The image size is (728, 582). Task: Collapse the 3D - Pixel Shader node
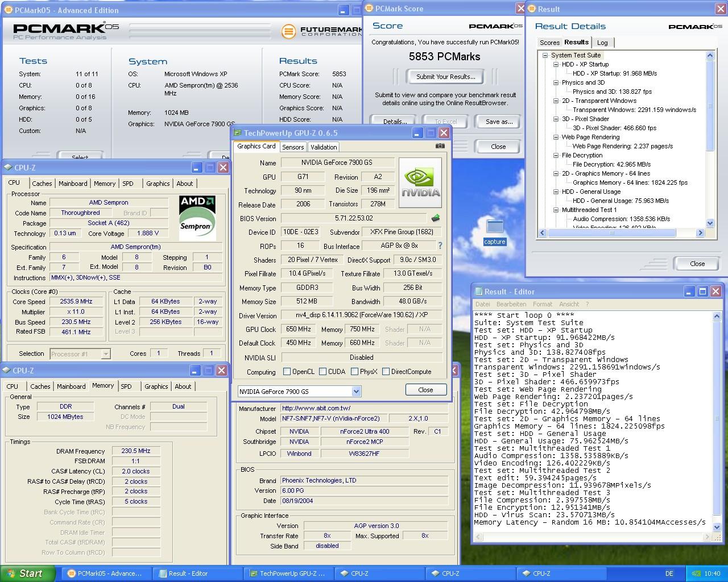point(556,119)
